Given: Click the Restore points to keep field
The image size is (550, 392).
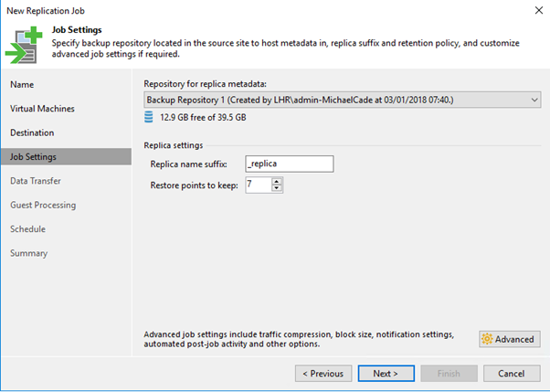Looking at the screenshot, I should tap(259, 185).
